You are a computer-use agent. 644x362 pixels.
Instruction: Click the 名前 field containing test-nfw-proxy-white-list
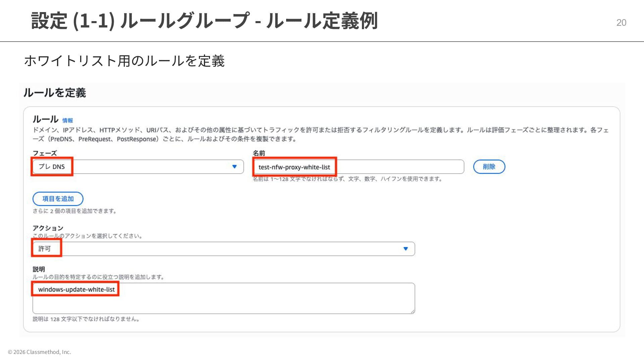pyautogui.click(x=358, y=167)
